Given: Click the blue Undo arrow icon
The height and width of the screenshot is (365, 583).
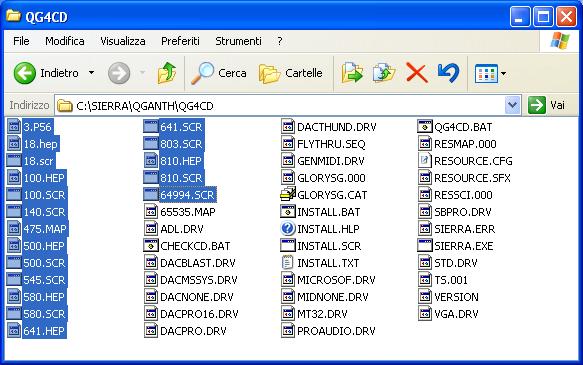Looking at the screenshot, I should click(x=448, y=73).
